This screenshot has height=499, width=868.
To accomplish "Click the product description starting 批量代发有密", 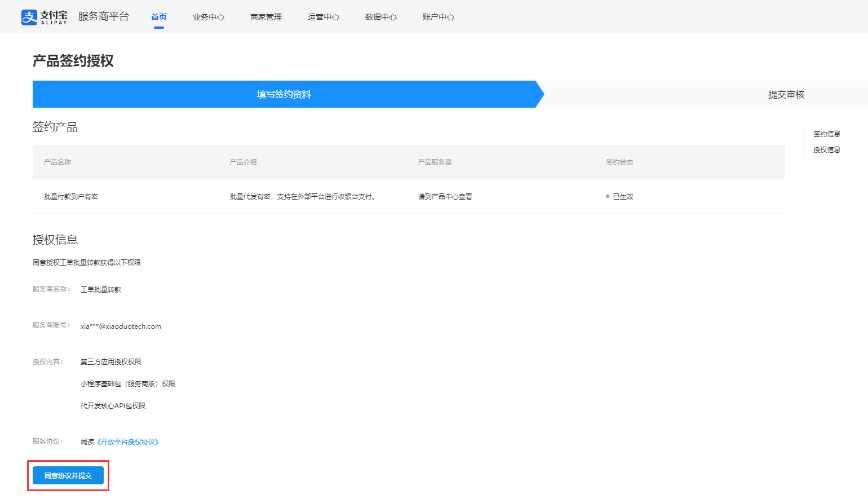I will [303, 196].
